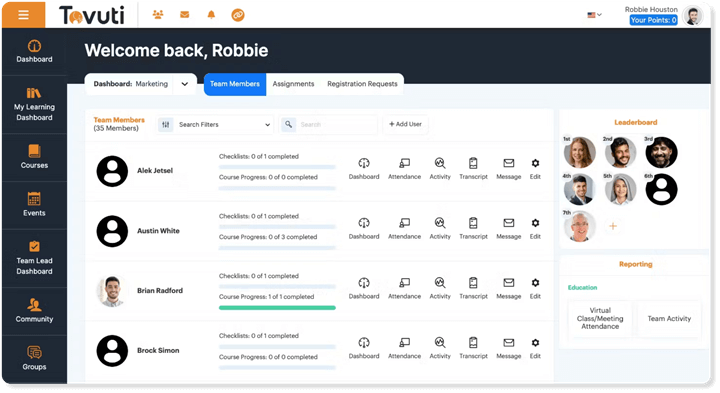View Austin White's Activity
The image size is (720, 393).
point(440,229)
